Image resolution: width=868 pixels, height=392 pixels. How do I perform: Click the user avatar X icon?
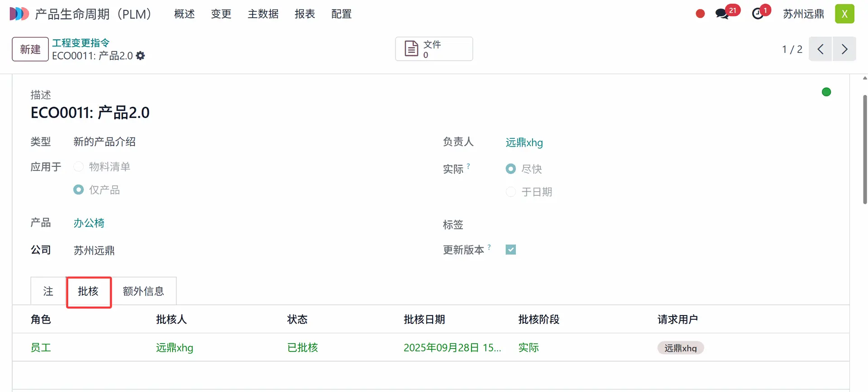click(x=844, y=14)
